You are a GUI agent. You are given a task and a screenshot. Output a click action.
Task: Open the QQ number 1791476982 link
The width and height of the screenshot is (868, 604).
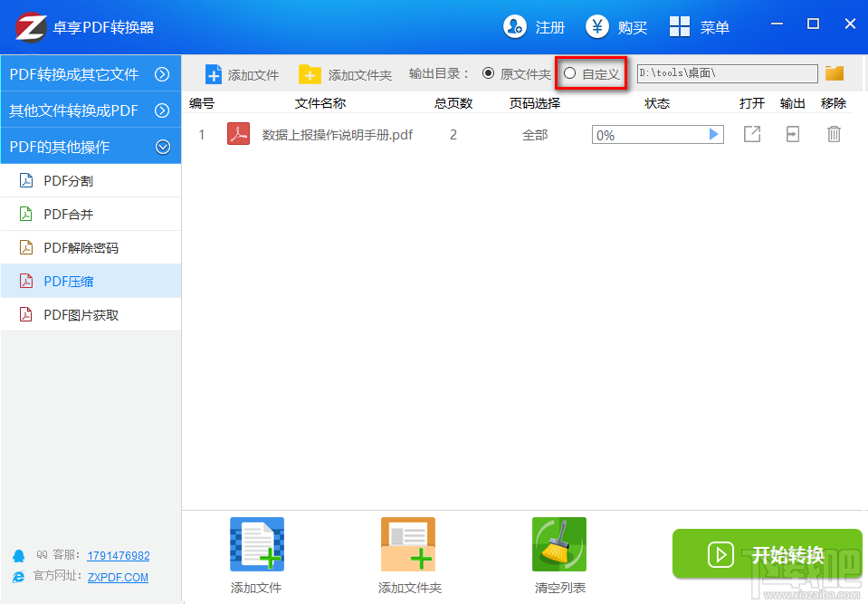point(119,555)
